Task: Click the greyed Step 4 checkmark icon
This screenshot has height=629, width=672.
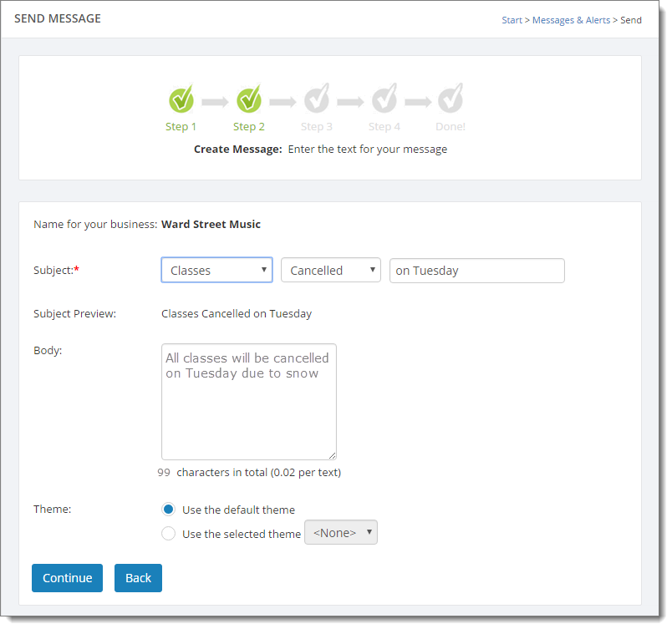Action: point(384,99)
